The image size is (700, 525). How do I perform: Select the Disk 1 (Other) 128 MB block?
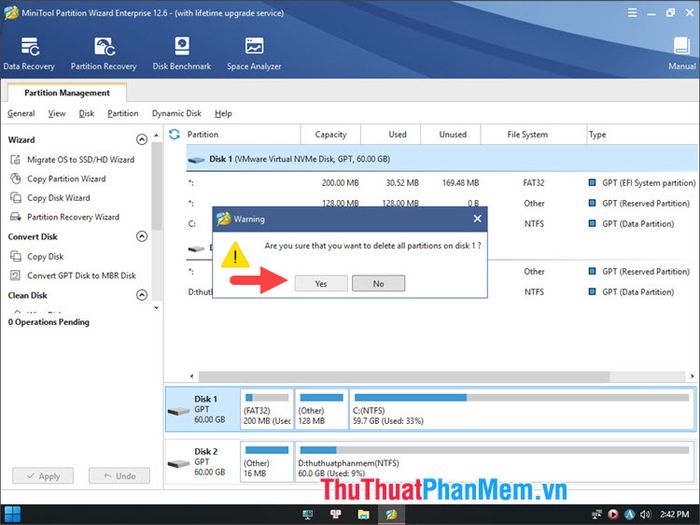tap(321, 409)
